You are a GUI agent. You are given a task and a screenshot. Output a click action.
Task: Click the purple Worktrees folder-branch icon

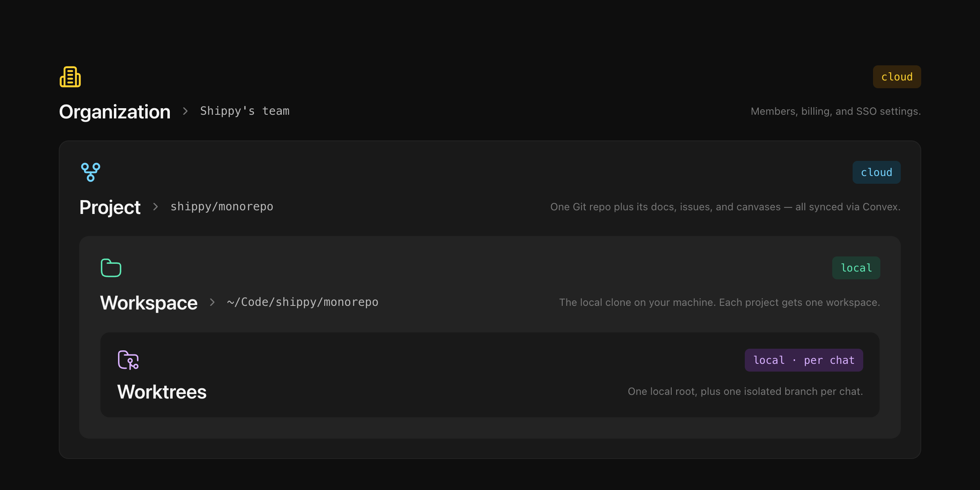click(x=128, y=360)
